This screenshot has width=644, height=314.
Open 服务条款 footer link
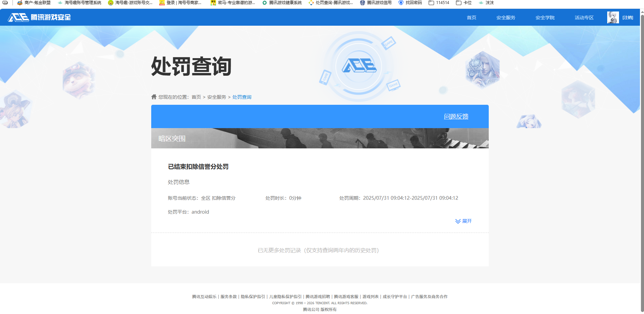pos(229,297)
